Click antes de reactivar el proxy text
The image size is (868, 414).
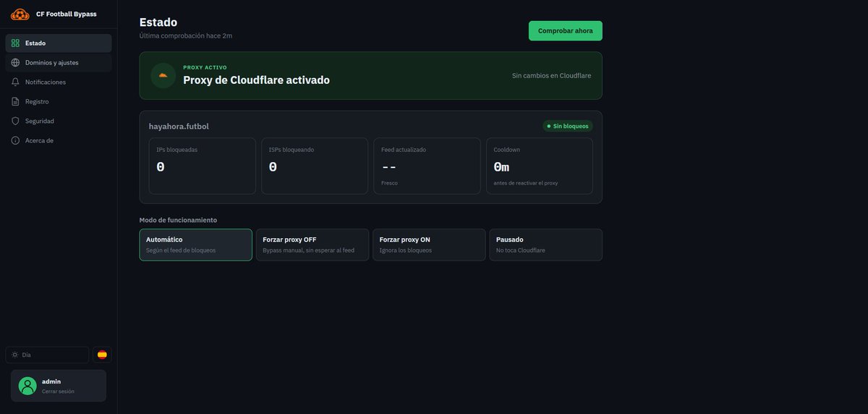point(526,183)
